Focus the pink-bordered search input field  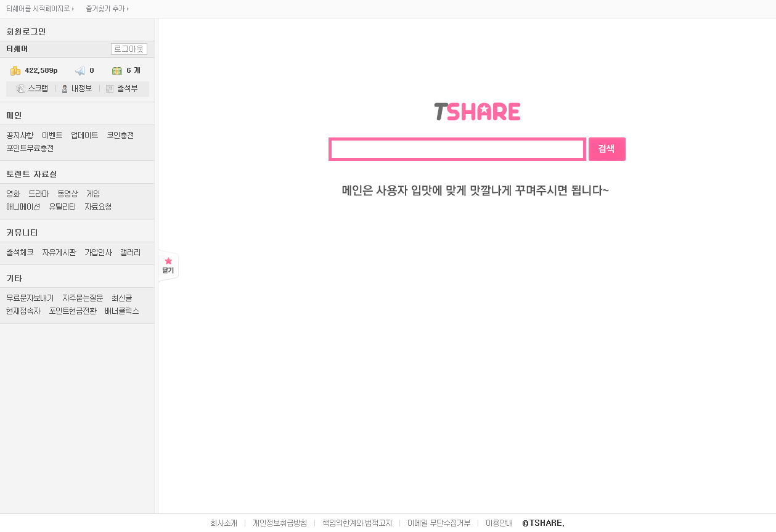457,149
